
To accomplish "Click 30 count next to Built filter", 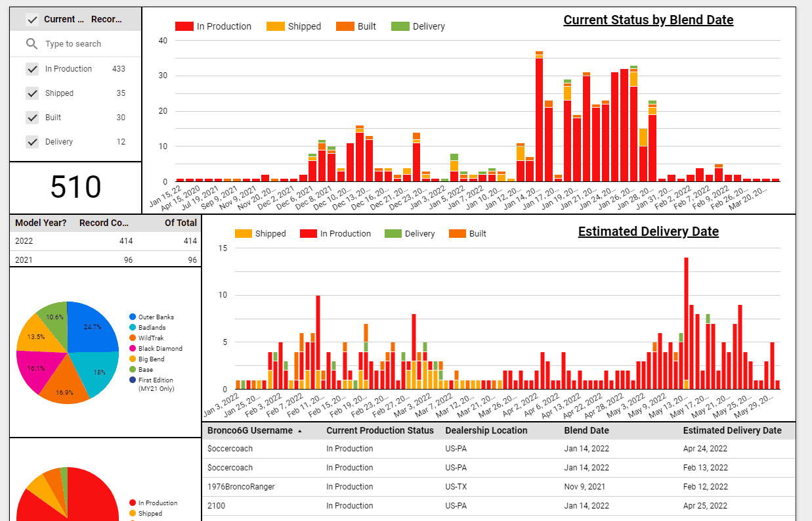I will click(121, 118).
